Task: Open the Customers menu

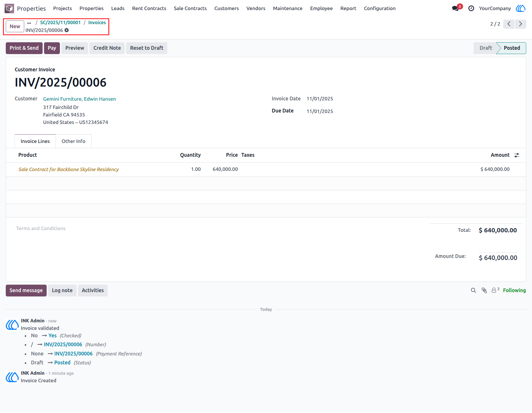Action: 227,8
